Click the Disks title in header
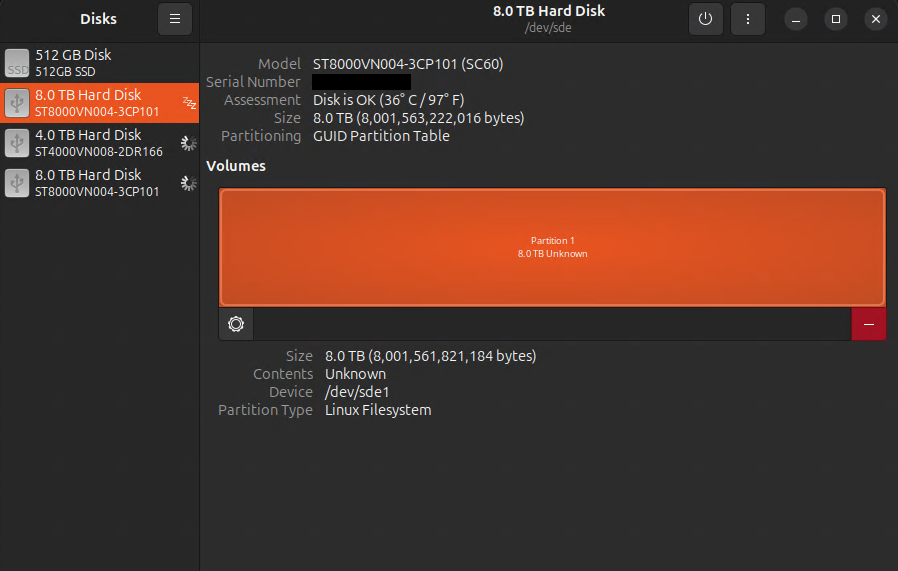Image resolution: width=898 pixels, height=571 pixels. pos(99,19)
